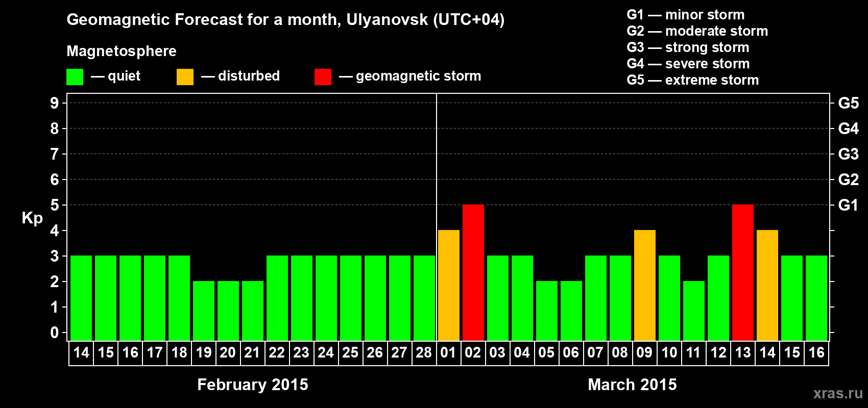
Task: Click the red geomagnetic storm legend swatch
Action: tap(323, 77)
